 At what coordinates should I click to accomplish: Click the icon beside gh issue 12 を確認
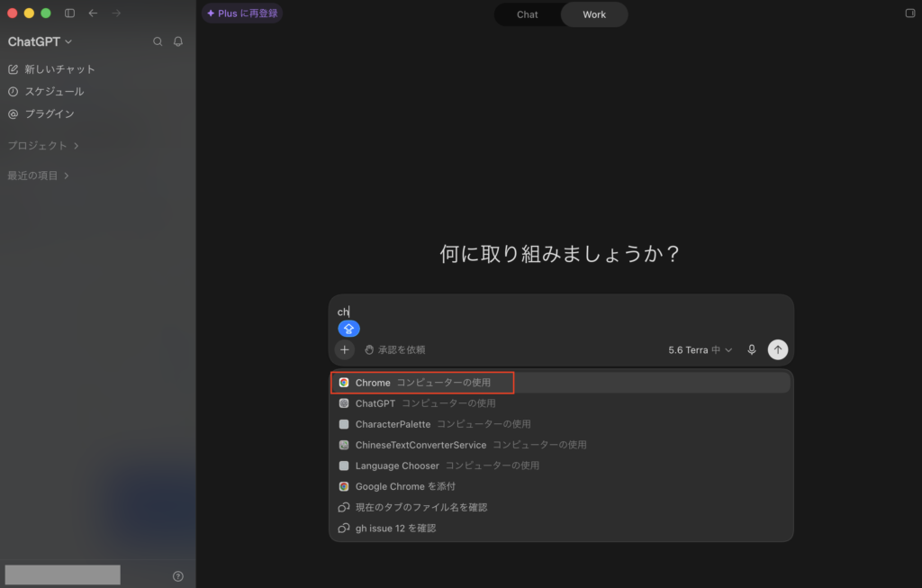(x=344, y=528)
